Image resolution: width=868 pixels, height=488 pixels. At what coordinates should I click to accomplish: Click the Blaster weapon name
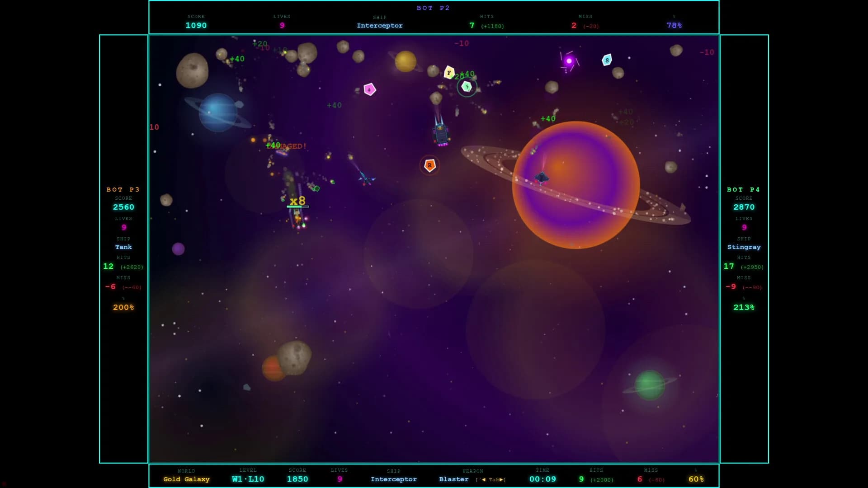[x=453, y=479]
